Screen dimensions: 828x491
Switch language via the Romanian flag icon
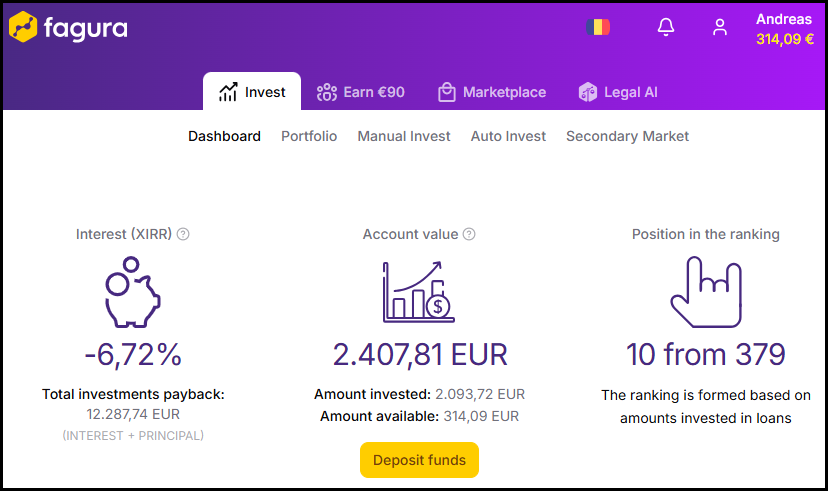point(598,27)
